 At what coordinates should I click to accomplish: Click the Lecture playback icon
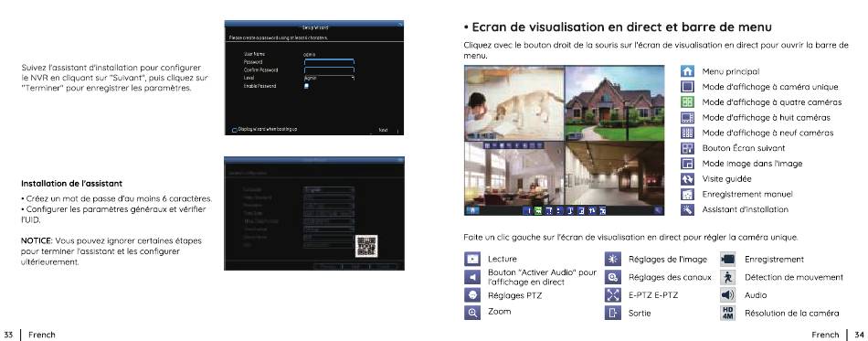(x=471, y=259)
